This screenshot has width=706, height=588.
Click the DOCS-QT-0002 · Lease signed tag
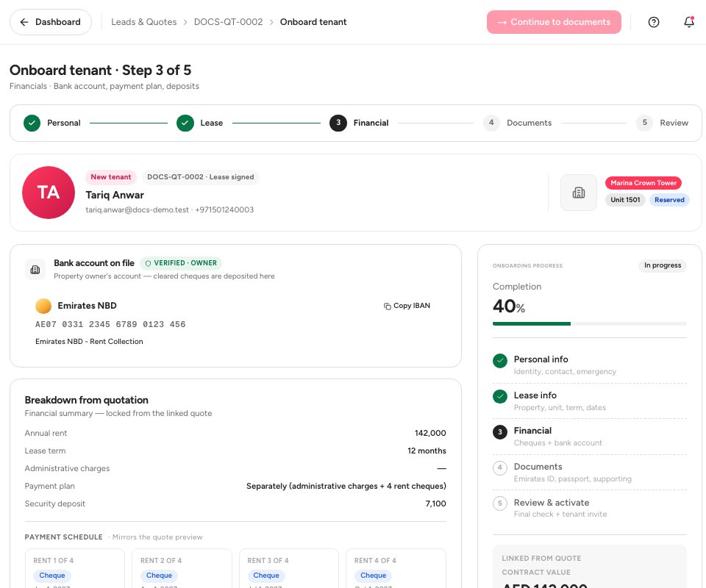200,177
